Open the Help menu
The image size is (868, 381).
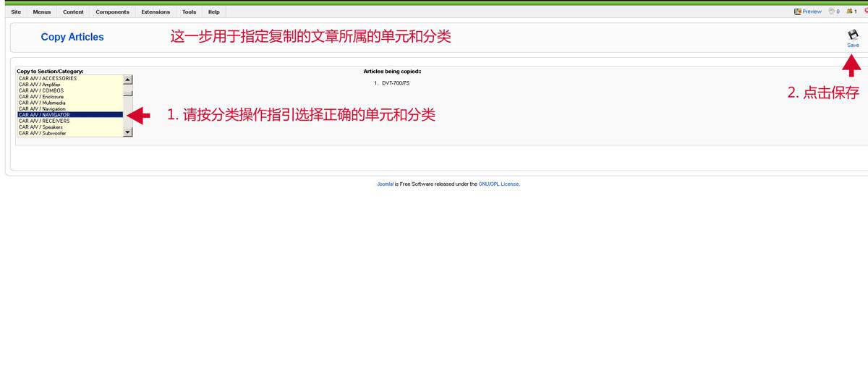coord(213,12)
